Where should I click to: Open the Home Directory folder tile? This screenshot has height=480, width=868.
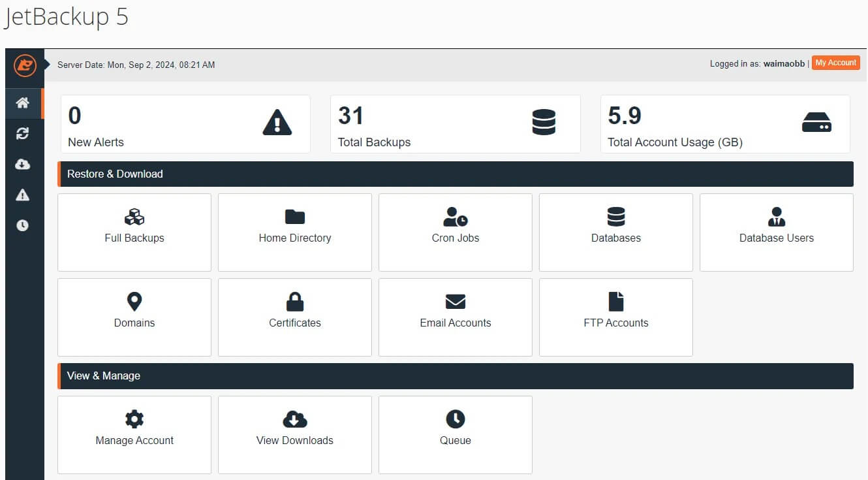point(295,232)
